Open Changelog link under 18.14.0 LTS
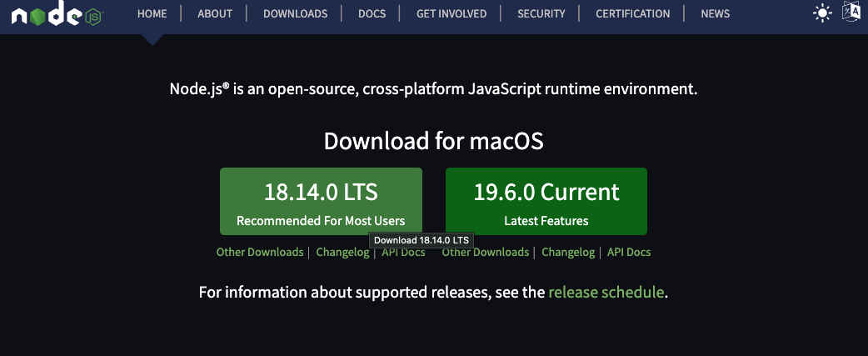 342,253
